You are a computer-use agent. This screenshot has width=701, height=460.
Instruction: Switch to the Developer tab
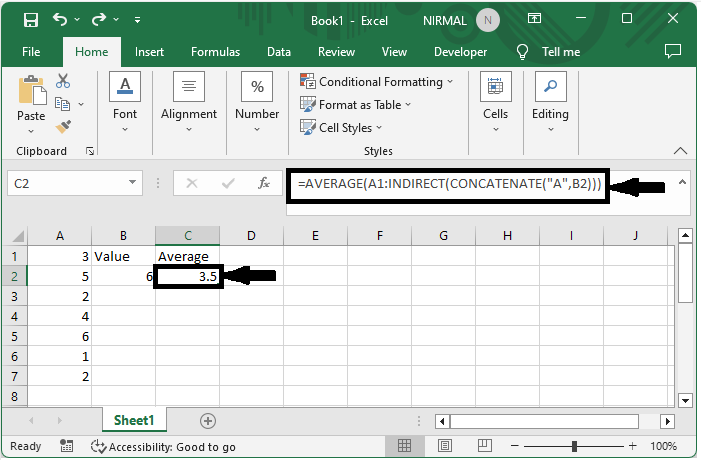(x=460, y=52)
